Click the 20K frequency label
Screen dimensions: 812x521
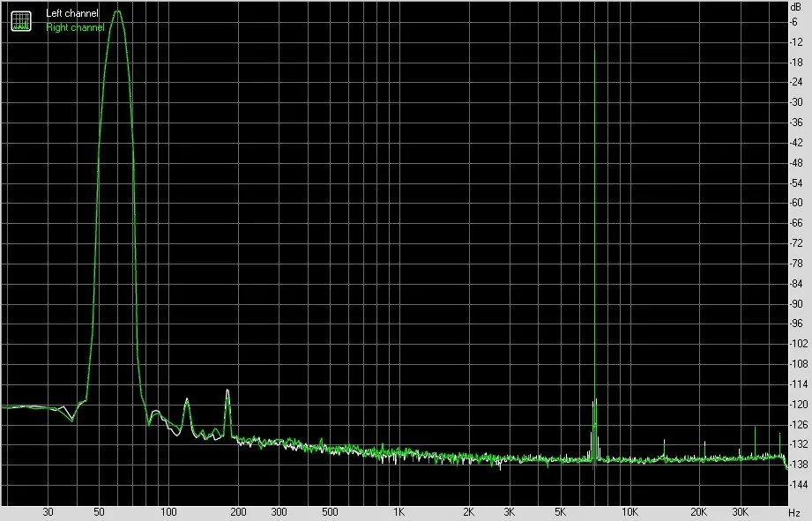click(x=698, y=512)
